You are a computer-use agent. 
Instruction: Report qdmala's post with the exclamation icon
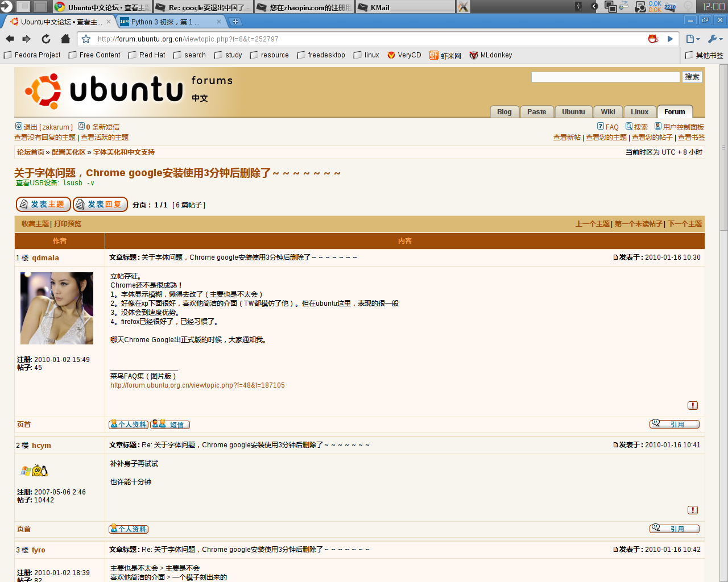693,405
